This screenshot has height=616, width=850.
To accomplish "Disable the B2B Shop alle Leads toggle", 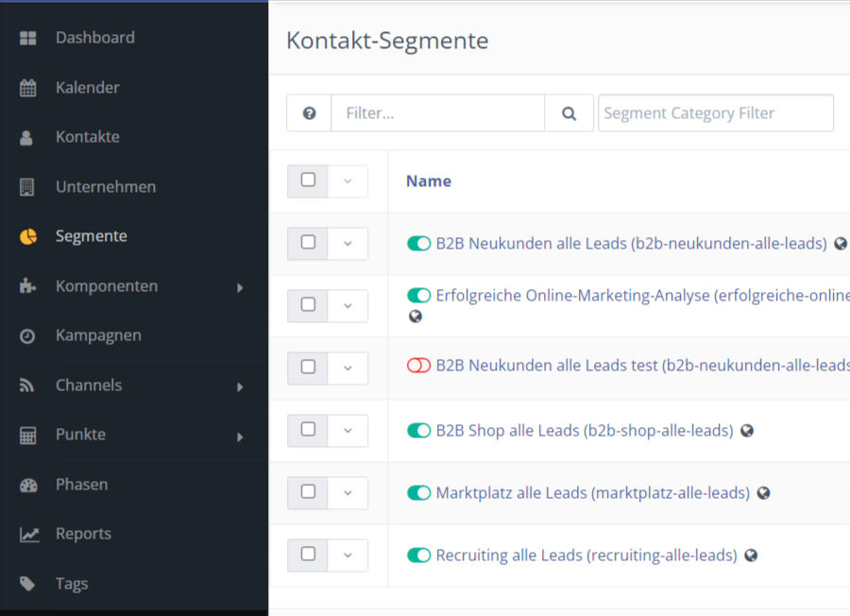I will pos(418,431).
